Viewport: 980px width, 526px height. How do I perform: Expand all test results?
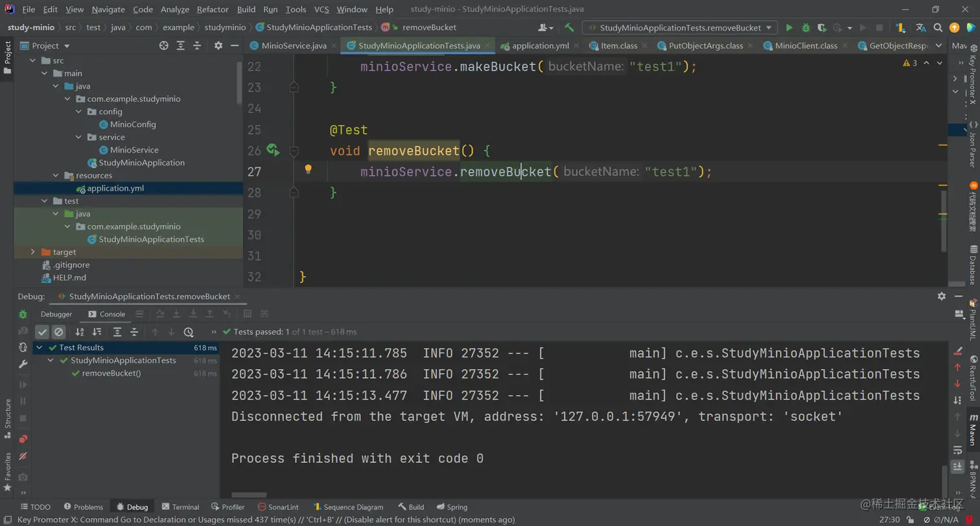point(117,332)
